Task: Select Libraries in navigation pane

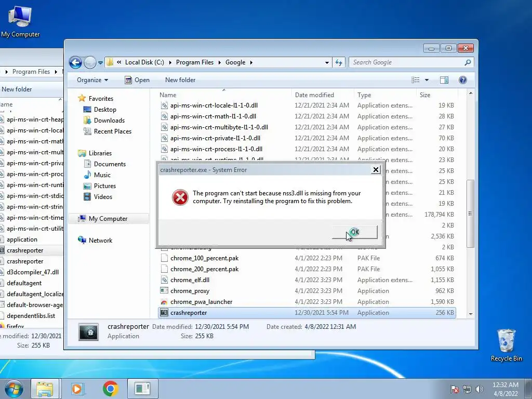Action: [100, 153]
